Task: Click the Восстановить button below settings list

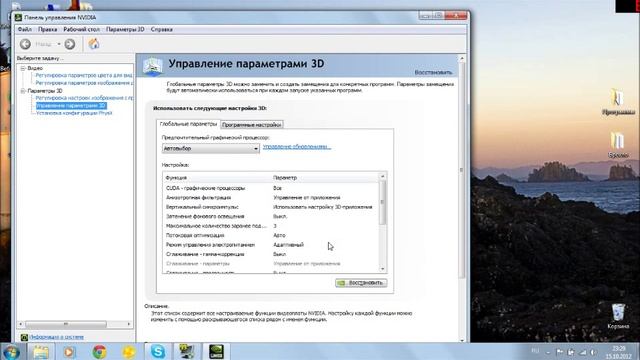Action: 361,283
